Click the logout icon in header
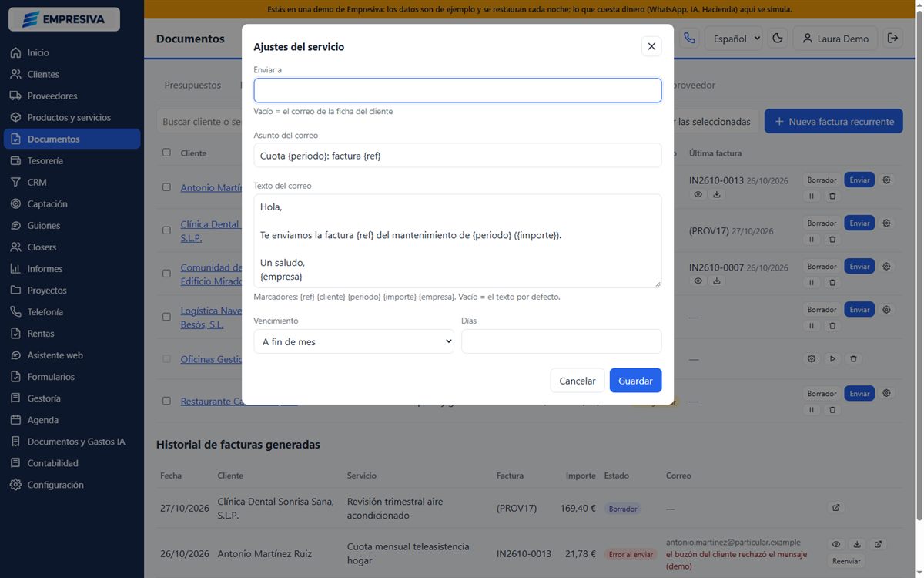This screenshot has height=578, width=924. 892,38
